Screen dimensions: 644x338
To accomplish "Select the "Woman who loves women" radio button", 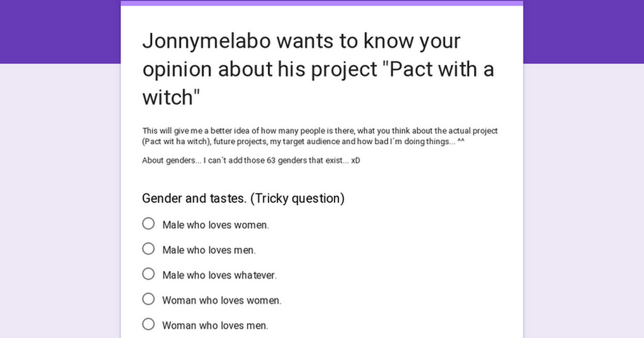I will pos(149,299).
